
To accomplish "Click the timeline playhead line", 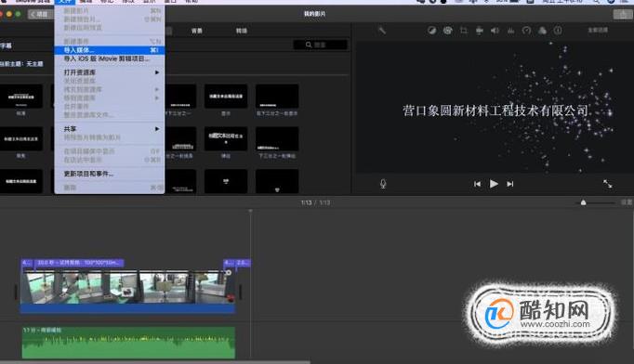I will tap(251, 283).
